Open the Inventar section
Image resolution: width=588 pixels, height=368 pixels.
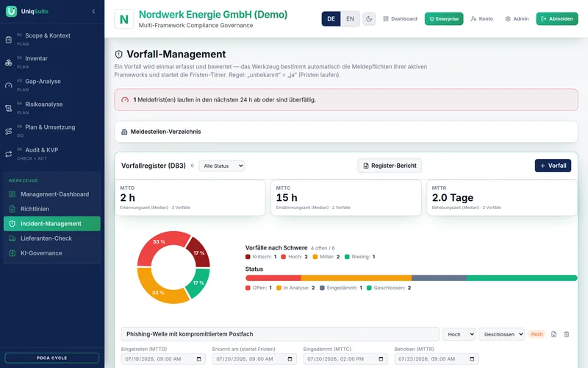[52, 62]
